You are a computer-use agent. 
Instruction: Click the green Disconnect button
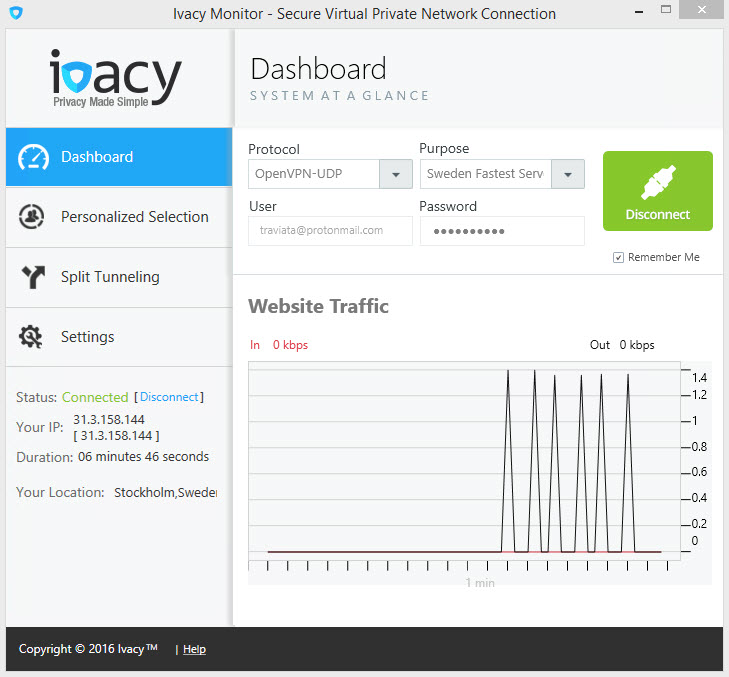657,191
